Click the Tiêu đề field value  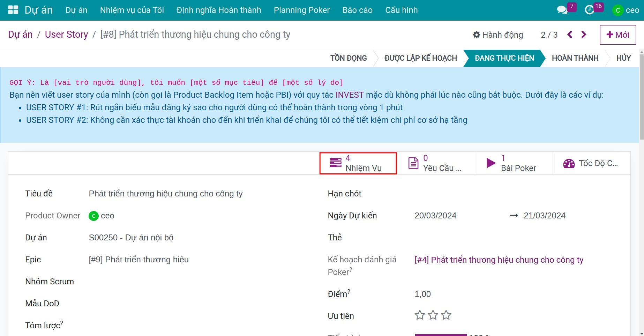[x=166, y=194]
